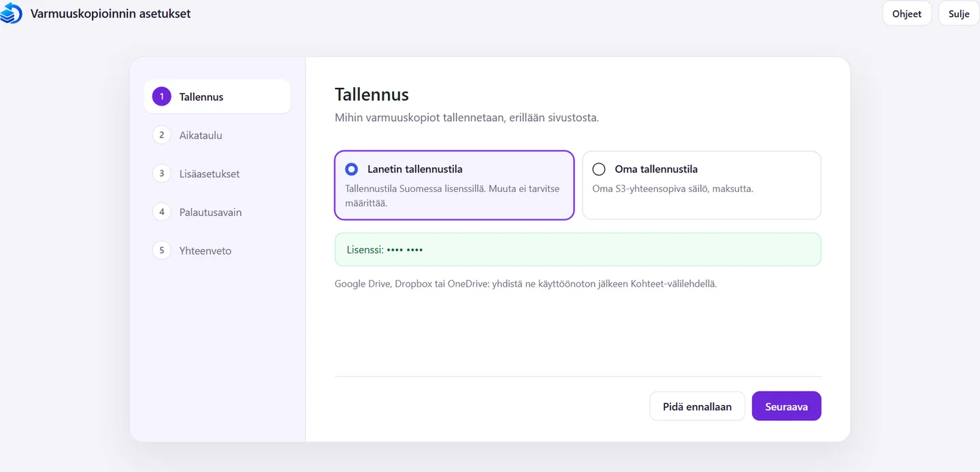The height and width of the screenshot is (472, 980).
Task: Click the step 4 number circle
Action: 161,212
